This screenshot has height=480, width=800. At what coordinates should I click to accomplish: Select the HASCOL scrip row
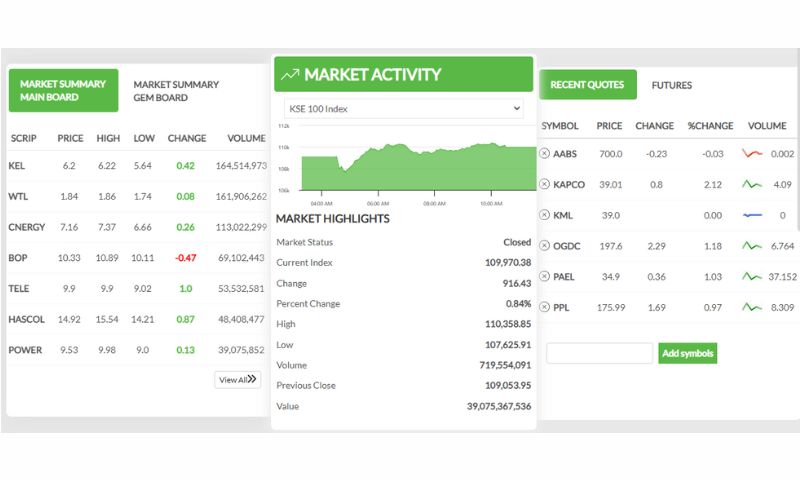[x=138, y=319]
